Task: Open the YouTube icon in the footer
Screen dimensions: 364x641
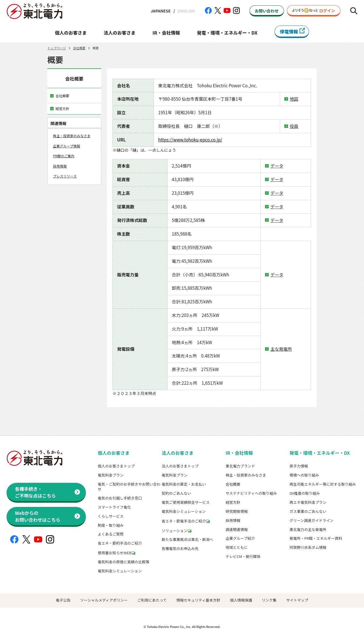Action: pos(38,539)
